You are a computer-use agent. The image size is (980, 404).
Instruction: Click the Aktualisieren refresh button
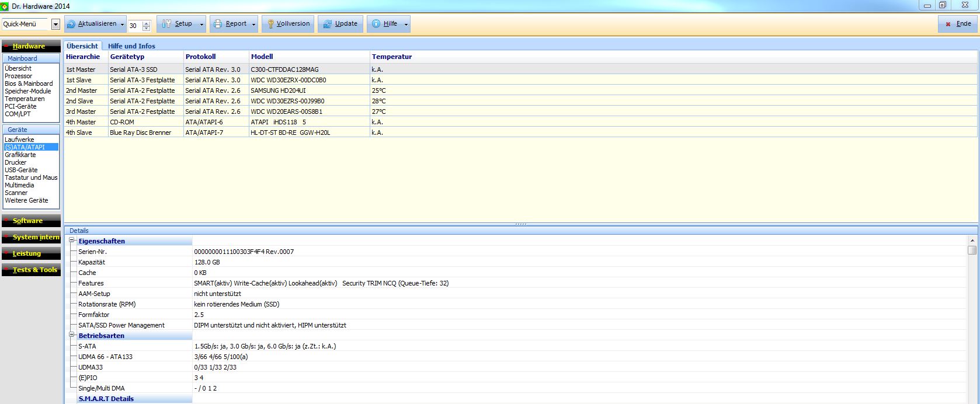tap(91, 24)
